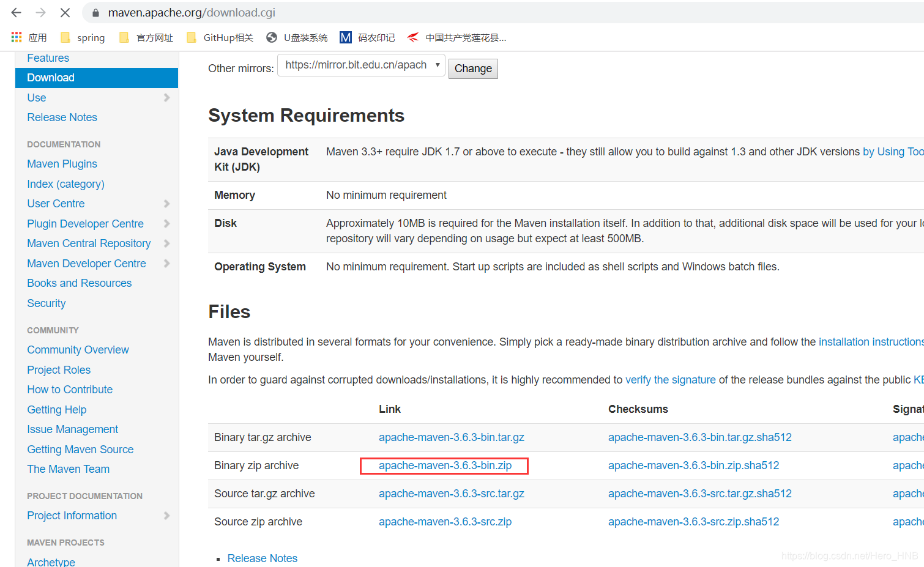Open Community Overview sidebar link

point(78,350)
